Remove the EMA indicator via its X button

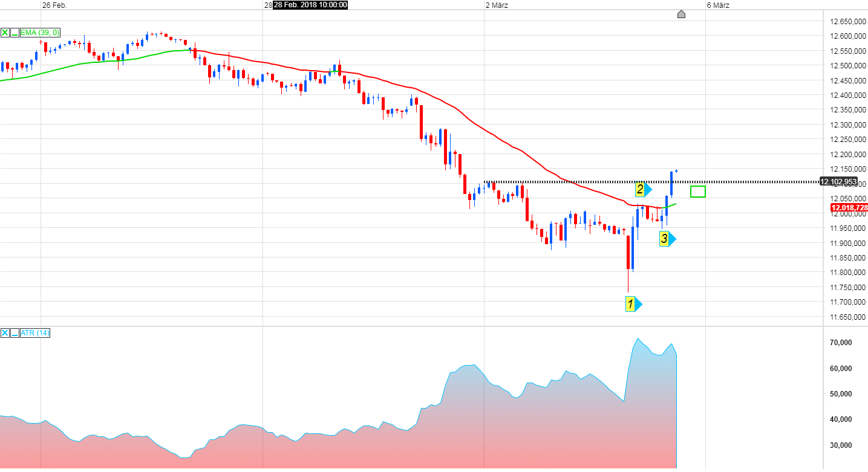click(x=5, y=33)
